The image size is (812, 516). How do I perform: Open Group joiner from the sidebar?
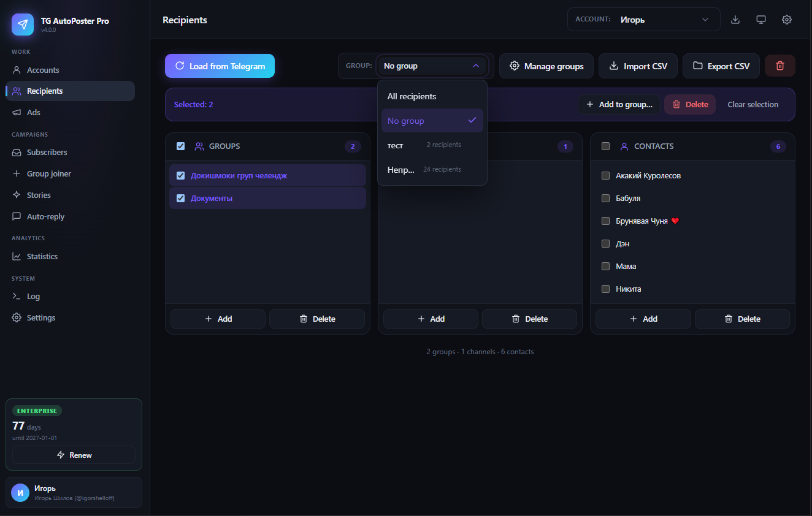[x=71, y=173]
